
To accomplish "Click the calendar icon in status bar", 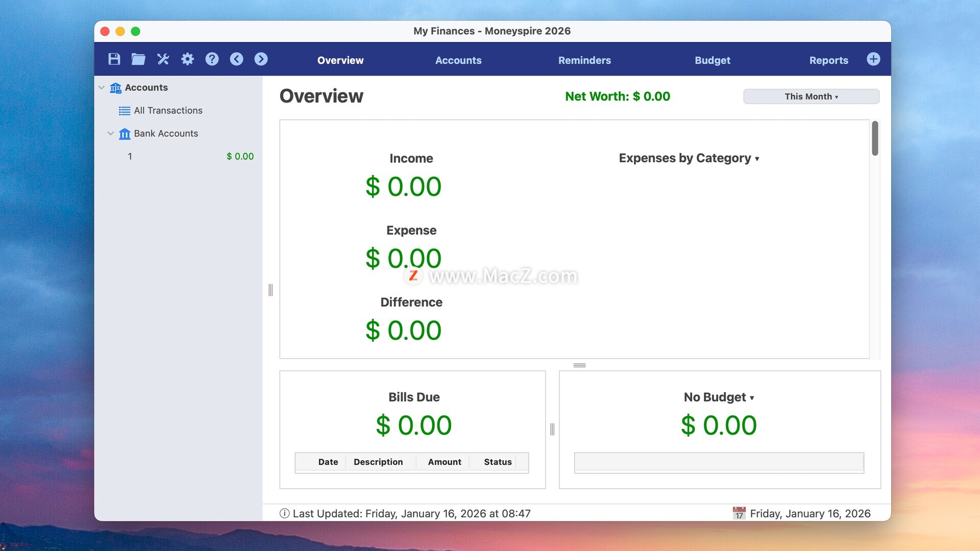I will pyautogui.click(x=739, y=513).
